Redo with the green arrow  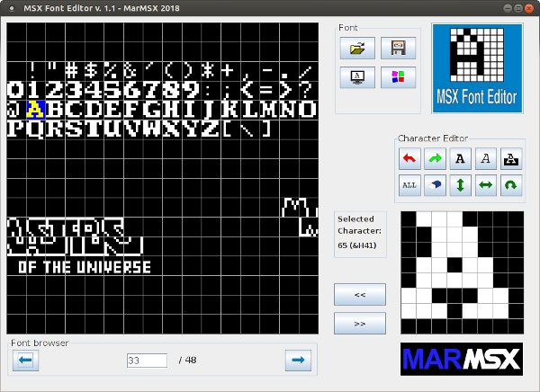click(x=435, y=158)
